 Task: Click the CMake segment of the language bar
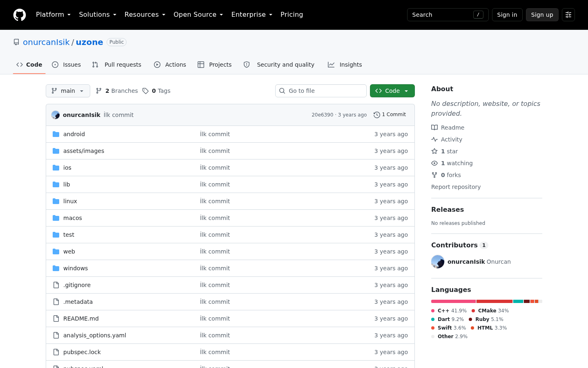494,301
